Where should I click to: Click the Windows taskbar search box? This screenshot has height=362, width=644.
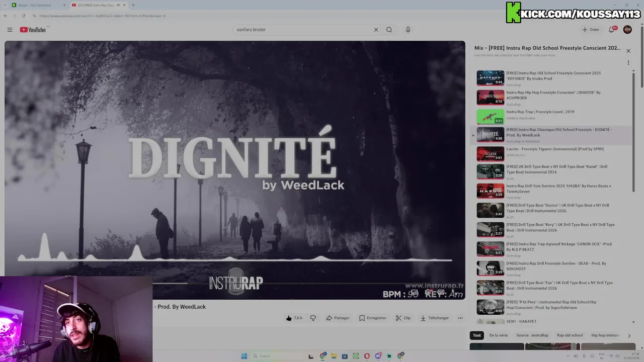[278, 356]
